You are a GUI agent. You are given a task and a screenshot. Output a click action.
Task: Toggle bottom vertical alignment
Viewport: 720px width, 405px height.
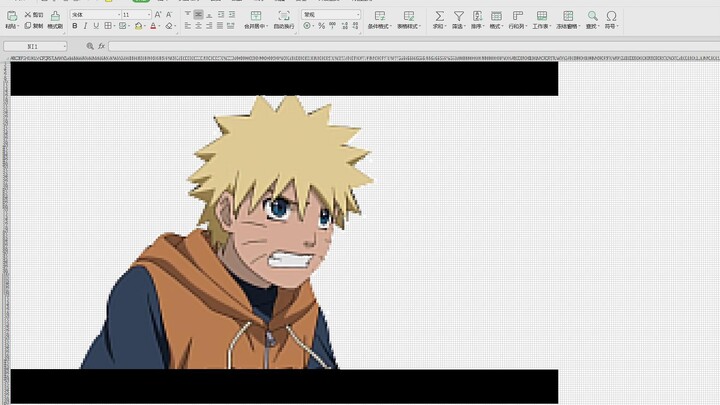[x=209, y=15]
